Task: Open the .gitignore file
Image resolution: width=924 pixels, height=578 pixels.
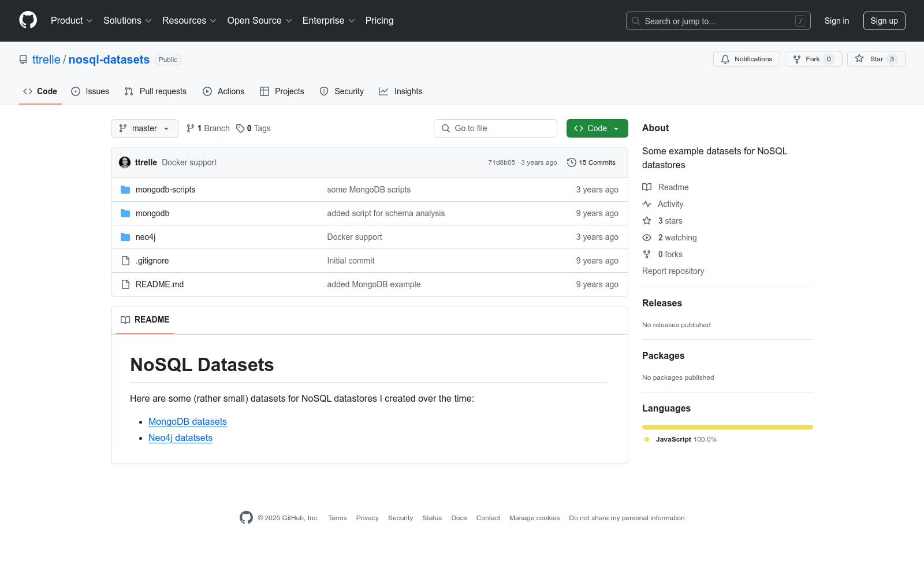Action: coord(152,261)
